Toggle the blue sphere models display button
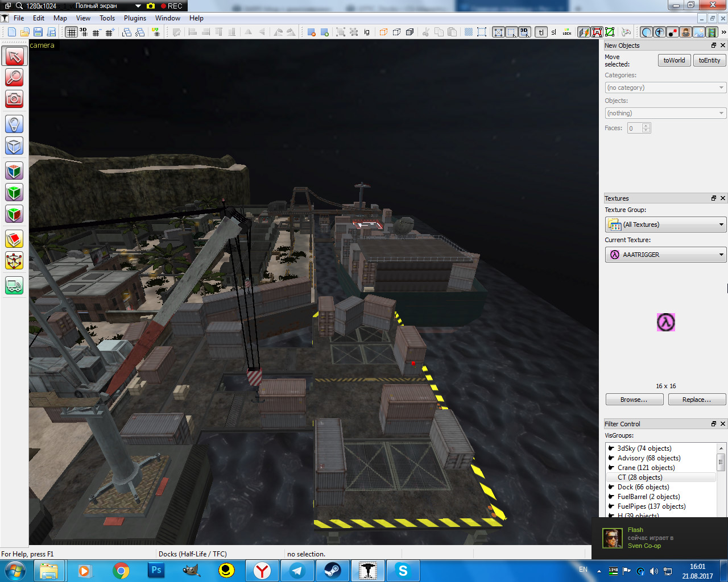Image resolution: width=728 pixels, height=582 pixels. pyautogui.click(x=647, y=32)
